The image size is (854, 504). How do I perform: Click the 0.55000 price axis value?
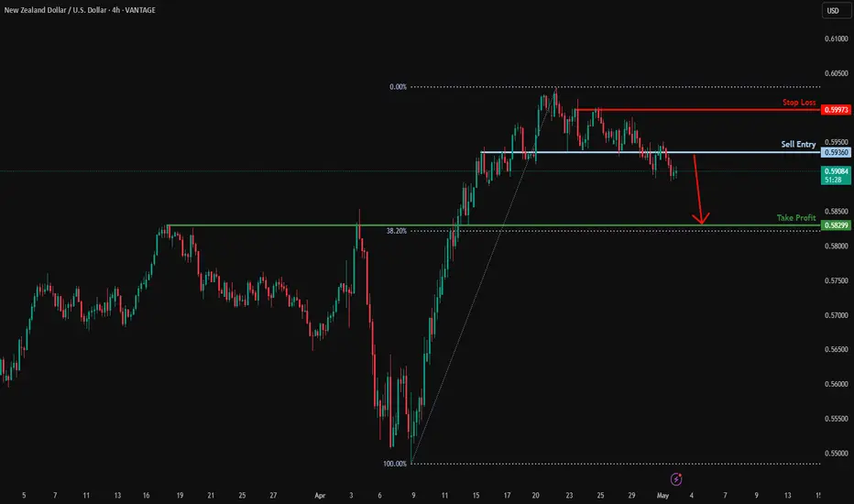tap(836, 453)
